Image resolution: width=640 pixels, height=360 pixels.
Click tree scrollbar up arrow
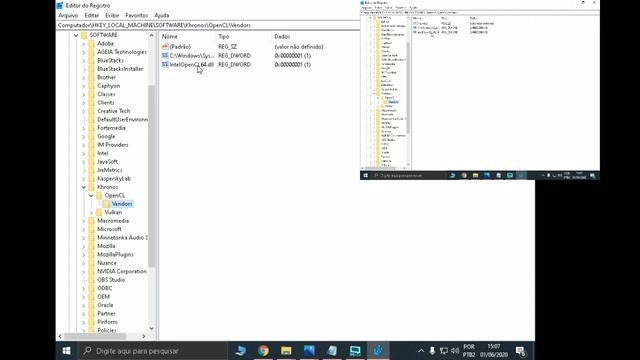pyautogui.click(x=151, y=36)
